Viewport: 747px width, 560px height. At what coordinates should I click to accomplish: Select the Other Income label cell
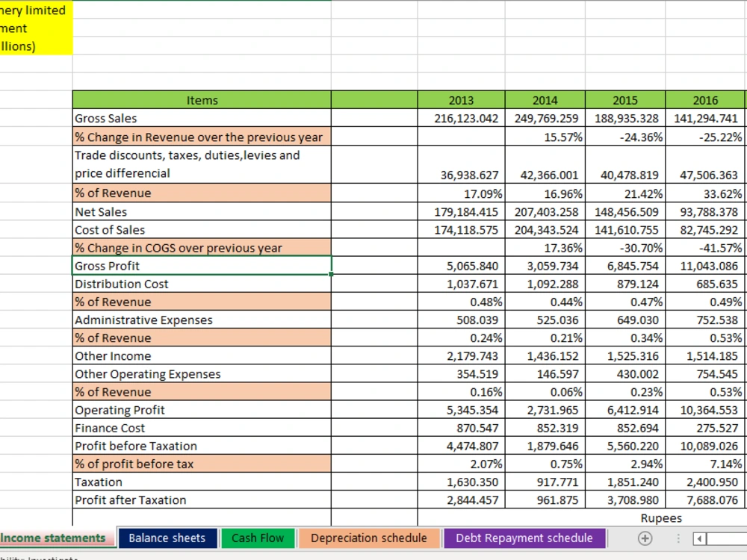pos(202,355)
